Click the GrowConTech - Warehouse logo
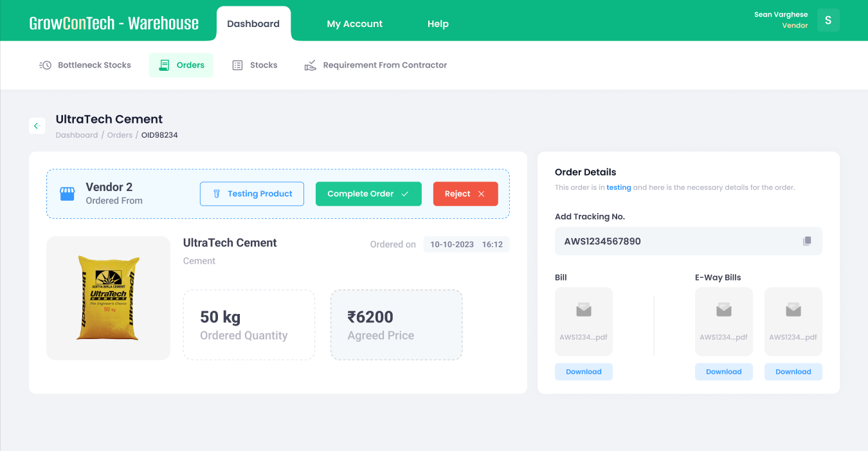The width and height of the screenshot is (868, 451). click(x=114, y=23)
